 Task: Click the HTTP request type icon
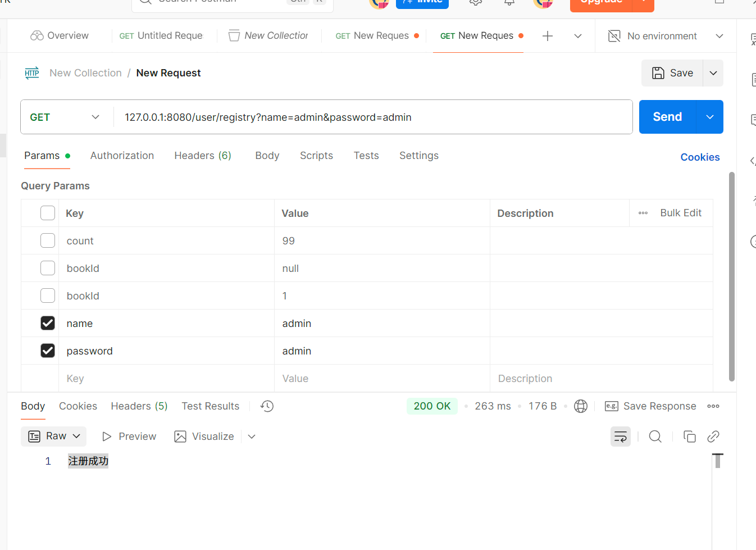32,73
